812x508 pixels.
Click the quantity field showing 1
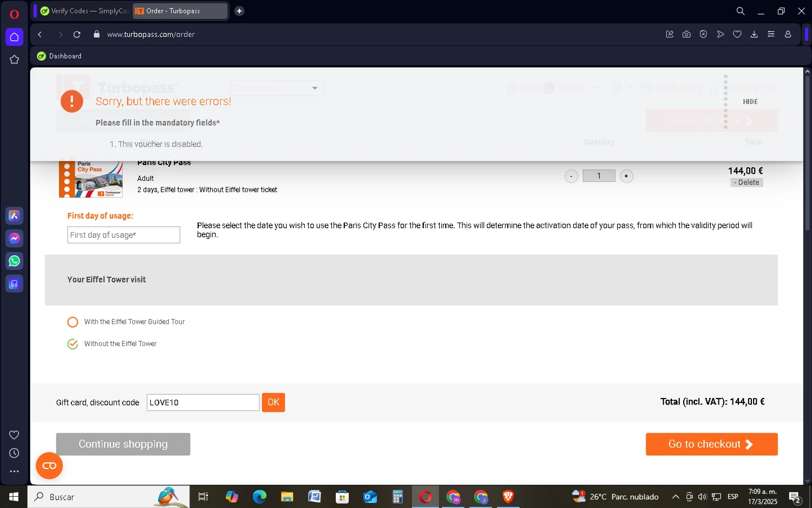tap(599, 175)
